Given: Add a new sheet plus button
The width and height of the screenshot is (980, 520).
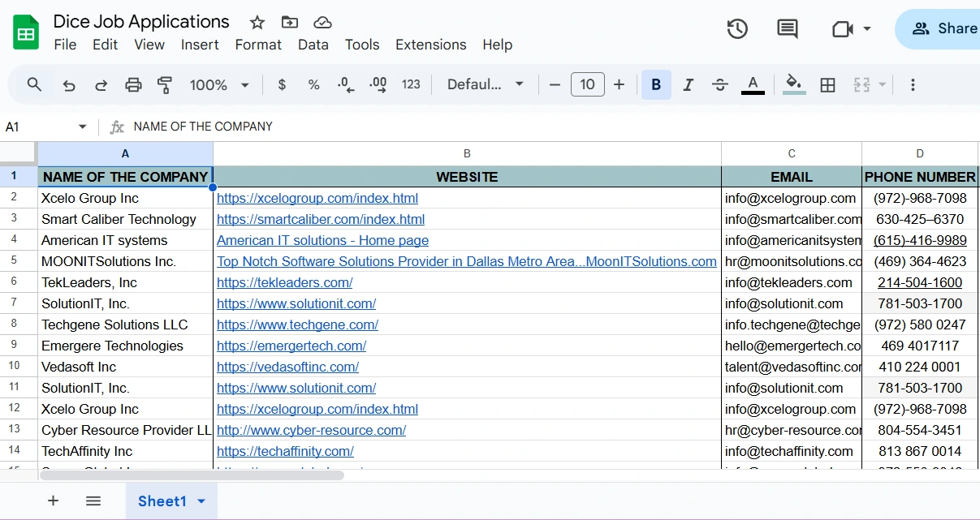Looking at the screenshot, I should [x=53, y=501].
